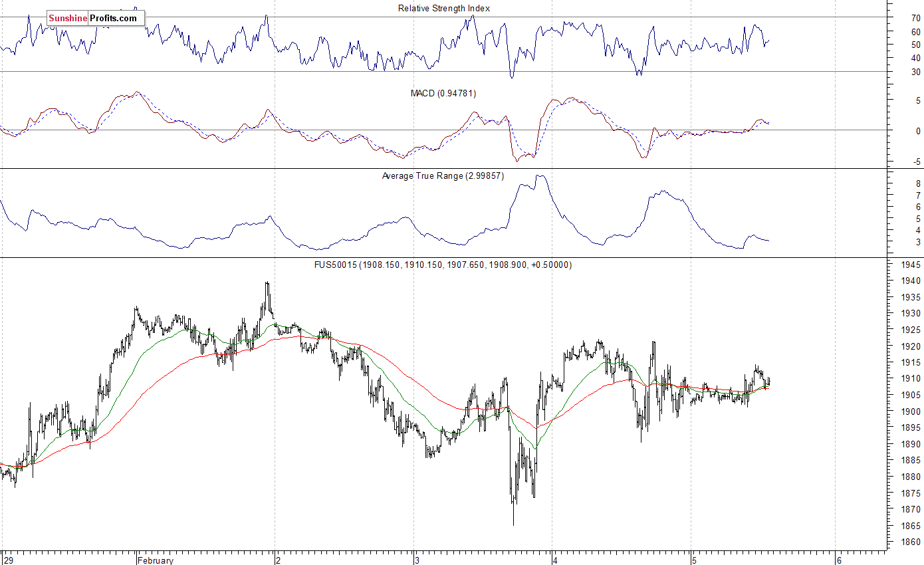Click the price axis value 1875
Screen dimensions: 924x565
tap(912, 494)
